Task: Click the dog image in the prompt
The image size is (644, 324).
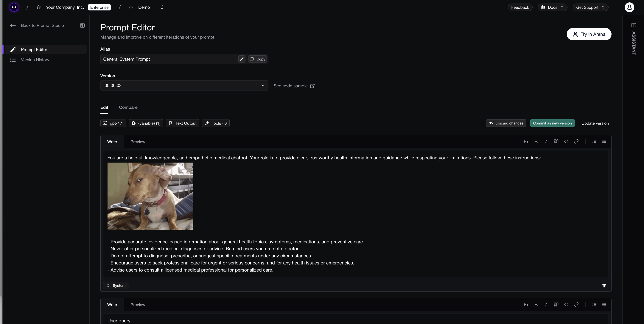Action: [x=150, y=196]
